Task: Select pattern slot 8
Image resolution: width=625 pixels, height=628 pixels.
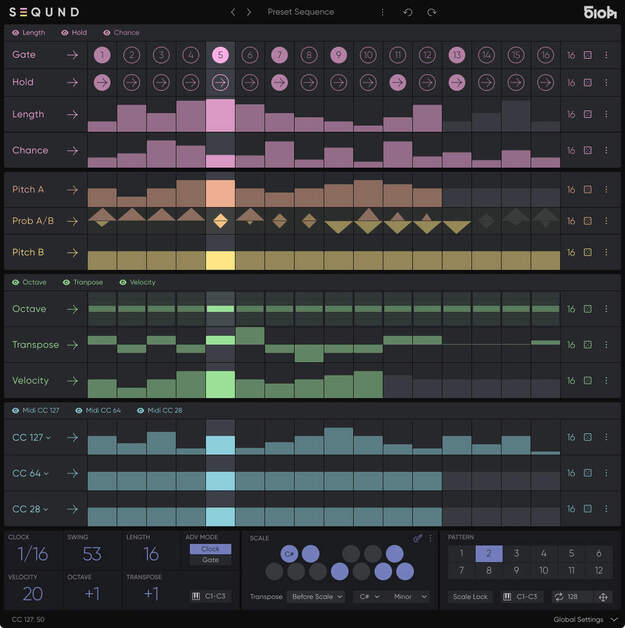Action: point(489,571)
